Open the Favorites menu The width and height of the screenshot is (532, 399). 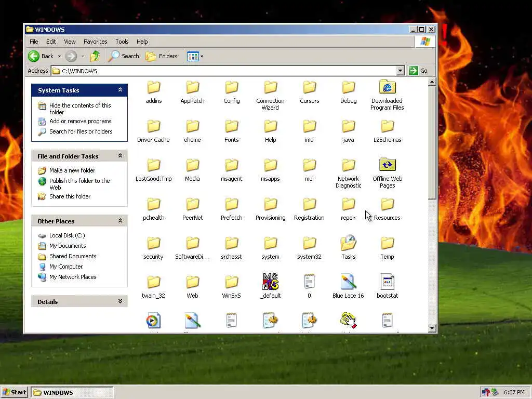tap(96, 42)
